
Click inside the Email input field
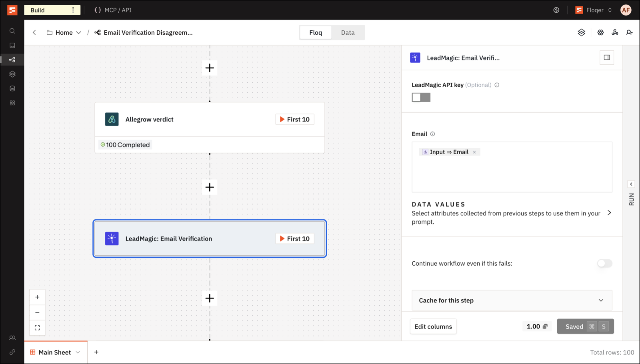[x=512, y=167]
